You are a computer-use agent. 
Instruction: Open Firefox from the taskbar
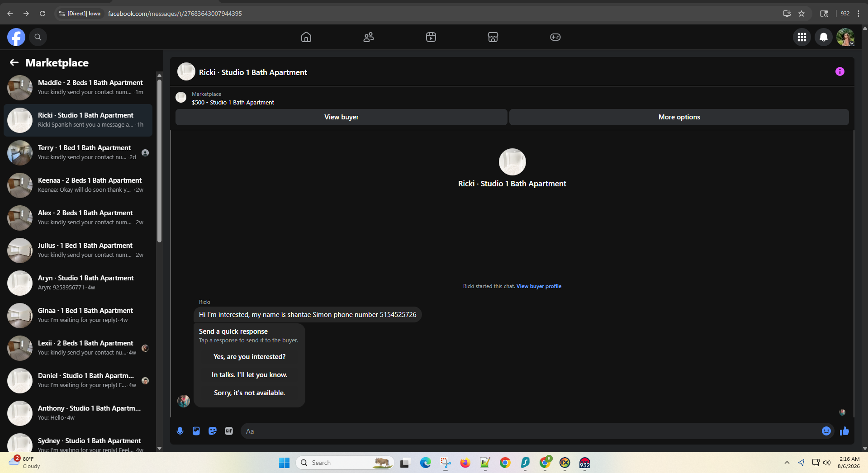pyautogui.click(x=465, y=463)
